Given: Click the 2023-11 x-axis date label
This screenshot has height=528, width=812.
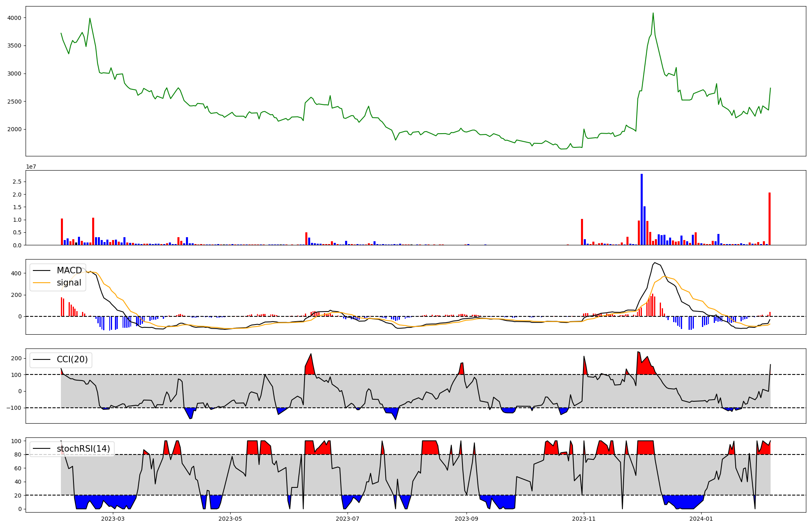Looking at the screenshot, I should tap(584, 519).
